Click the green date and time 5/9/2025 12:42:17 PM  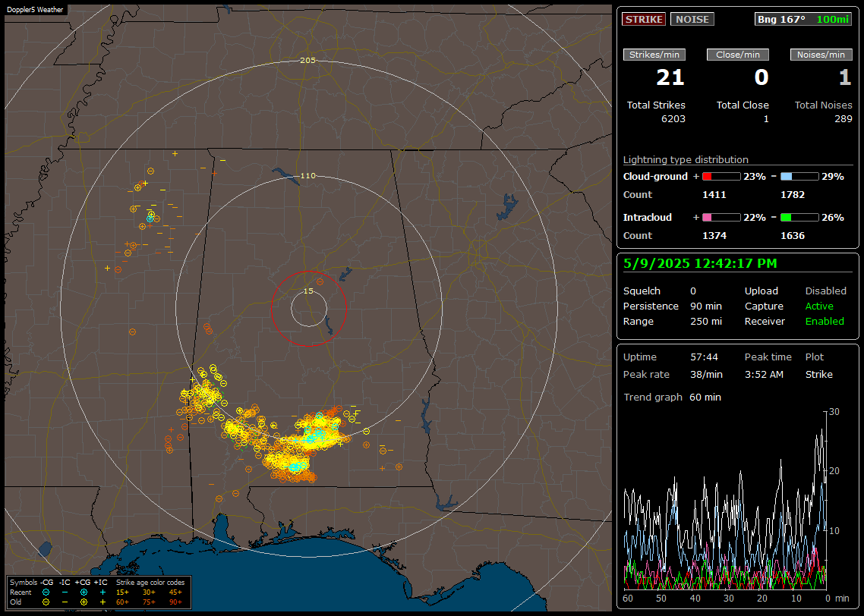pos(700,264)
